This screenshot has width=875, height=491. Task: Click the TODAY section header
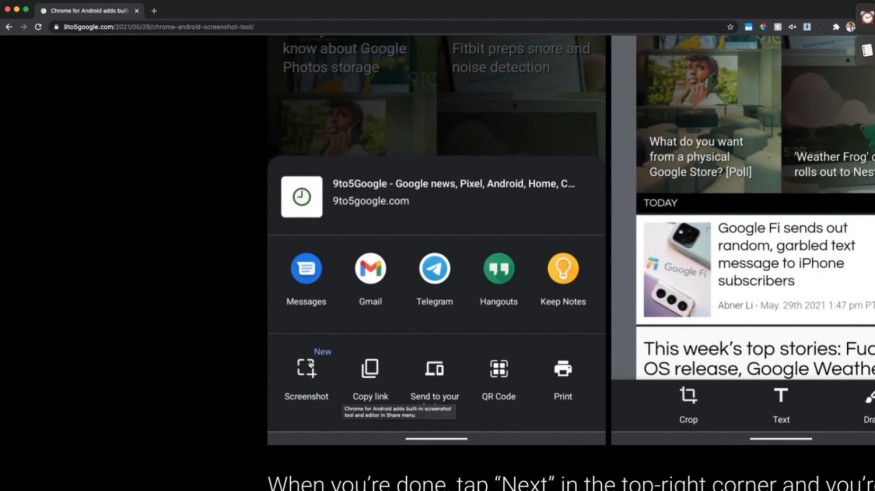(660, 203)
